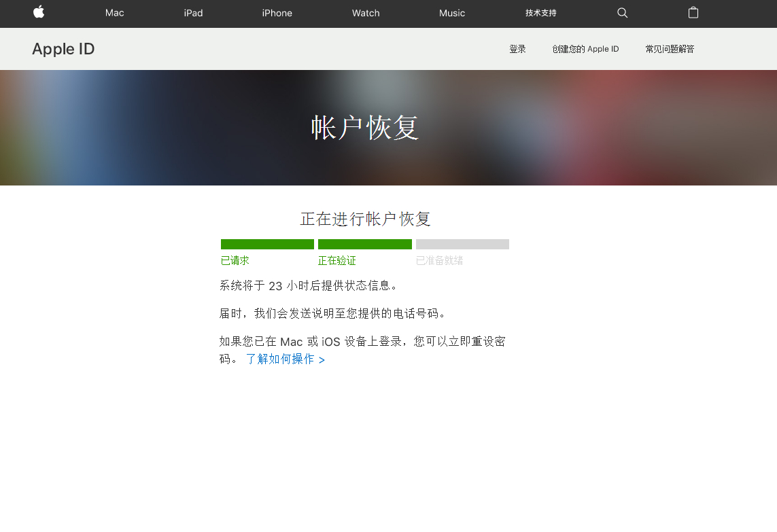Click the 正在进行帐户恢复 heading
The height and width of the screenshot is (532, 777).
click(365, 219)
